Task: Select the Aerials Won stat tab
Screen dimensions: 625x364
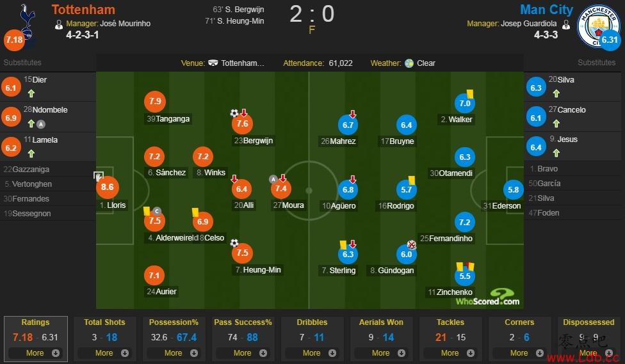Action: (381, 322)
